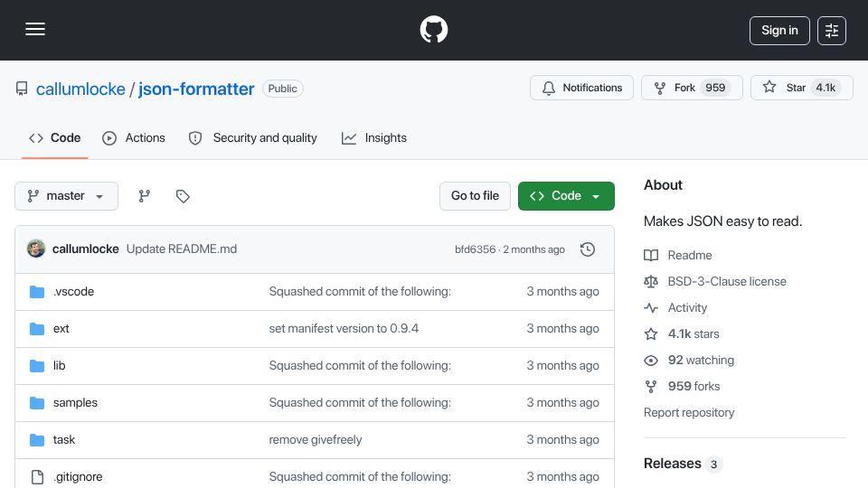Click the ext folder icon

click(x=37, y=329)
